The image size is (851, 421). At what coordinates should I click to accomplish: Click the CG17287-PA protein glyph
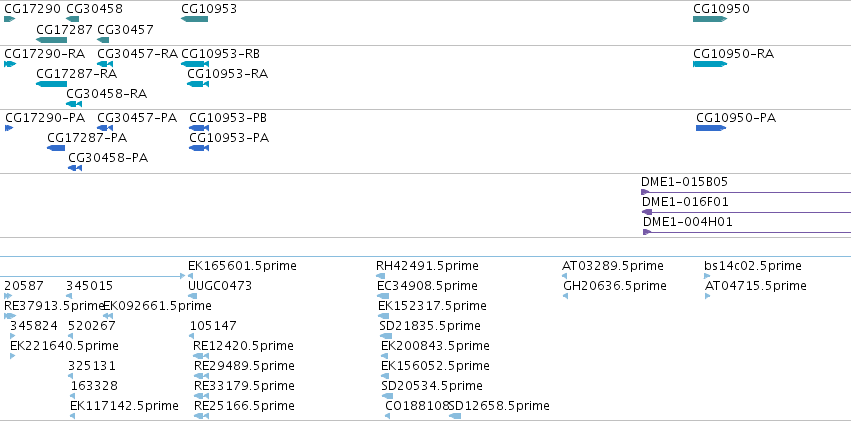(56, 148)
